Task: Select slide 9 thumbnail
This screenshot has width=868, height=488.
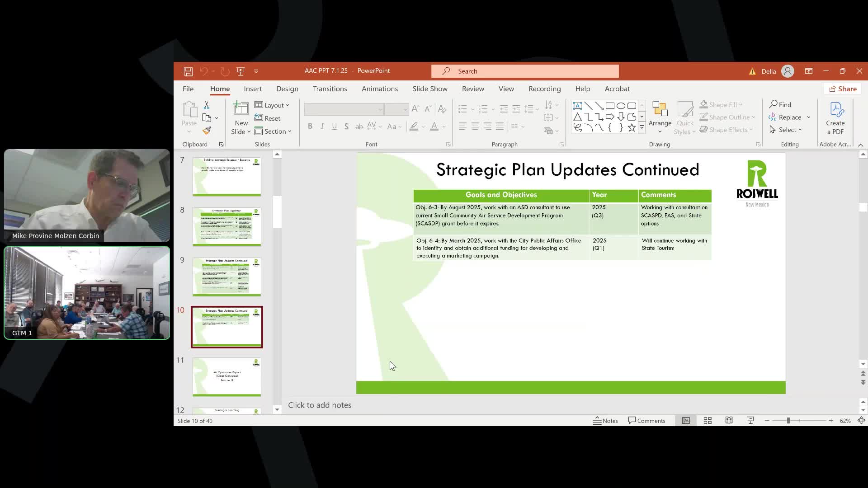Action: [227, 277]
